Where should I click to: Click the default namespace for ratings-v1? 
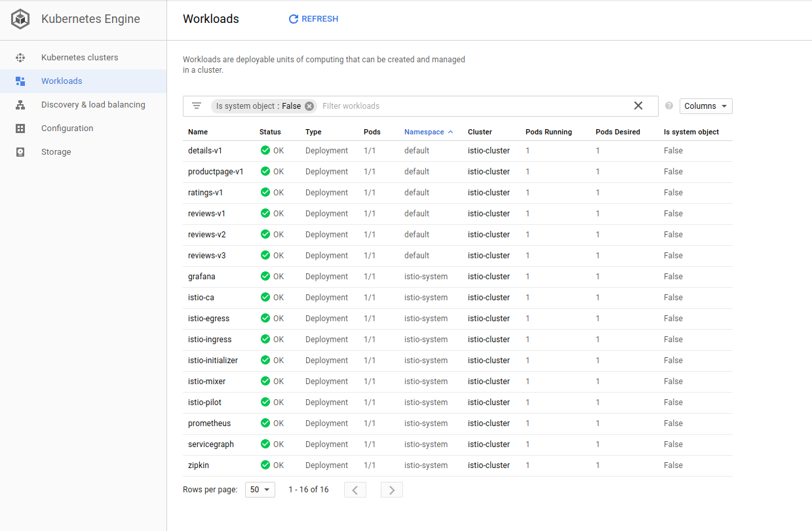[x=417, y=193]
